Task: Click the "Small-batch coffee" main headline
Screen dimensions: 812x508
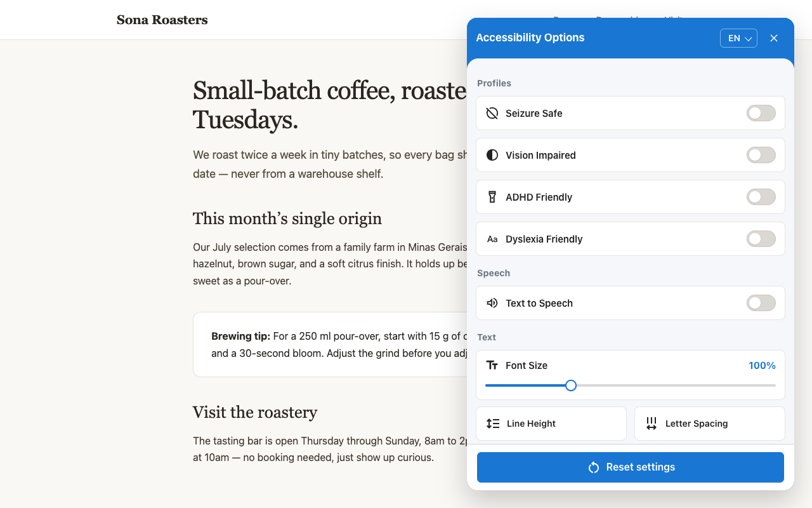Action: pyautogui.click(x=330, y=105)
